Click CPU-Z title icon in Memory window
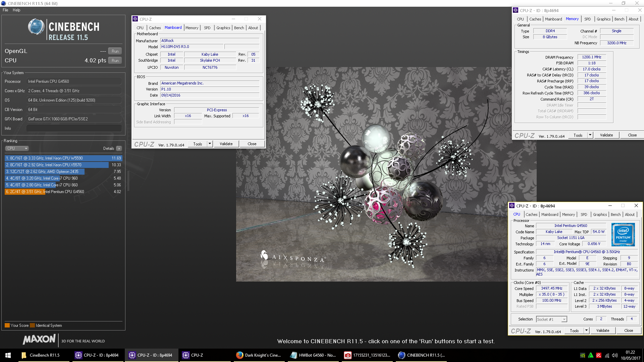This screenshot has height=362, width=644. [516, 10]
